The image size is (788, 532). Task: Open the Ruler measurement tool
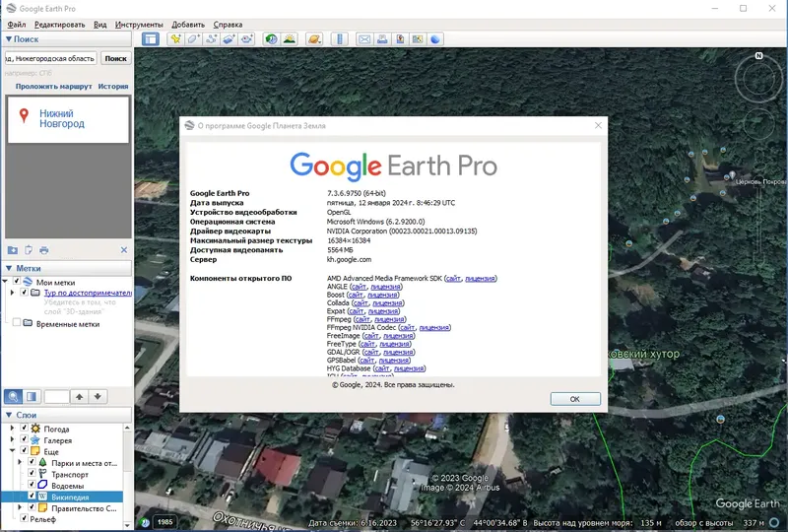[x=340, y=39]
